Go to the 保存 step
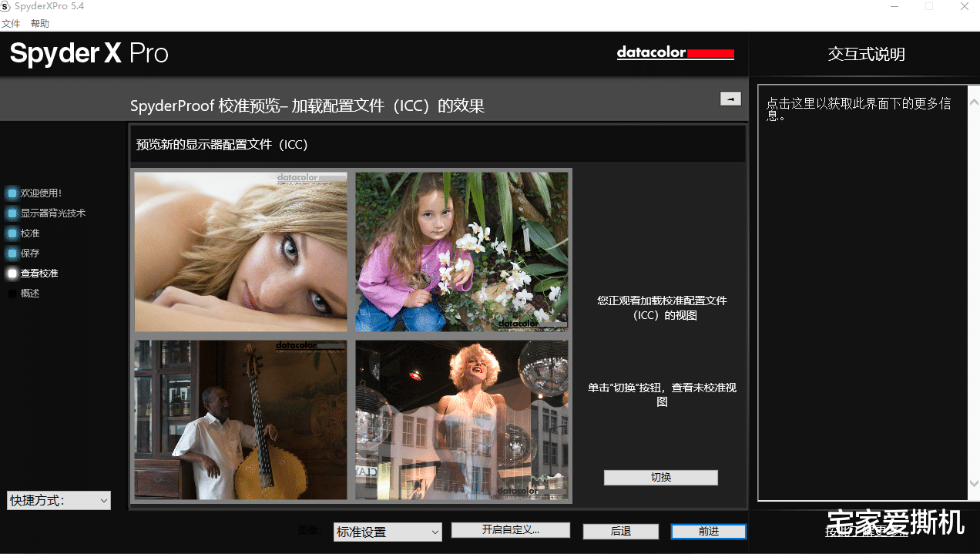The height and width of the screenshot is (554, 980). tap(30, 253)
